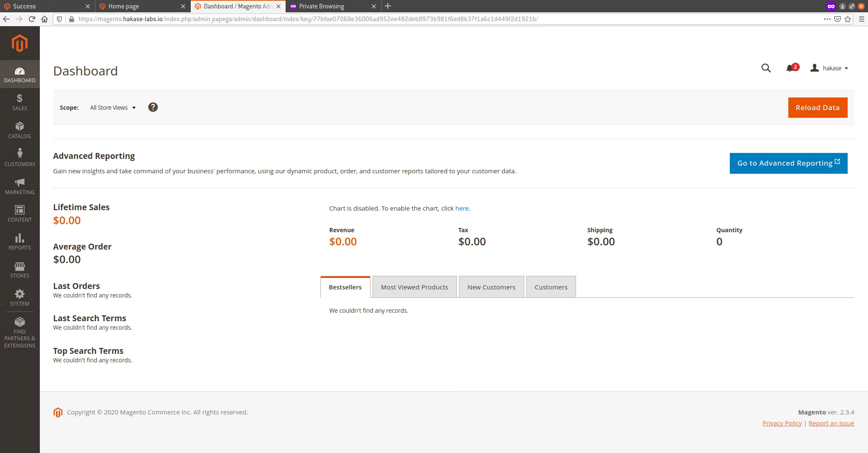Open Find Partners & Extensions

click(19, 333)
